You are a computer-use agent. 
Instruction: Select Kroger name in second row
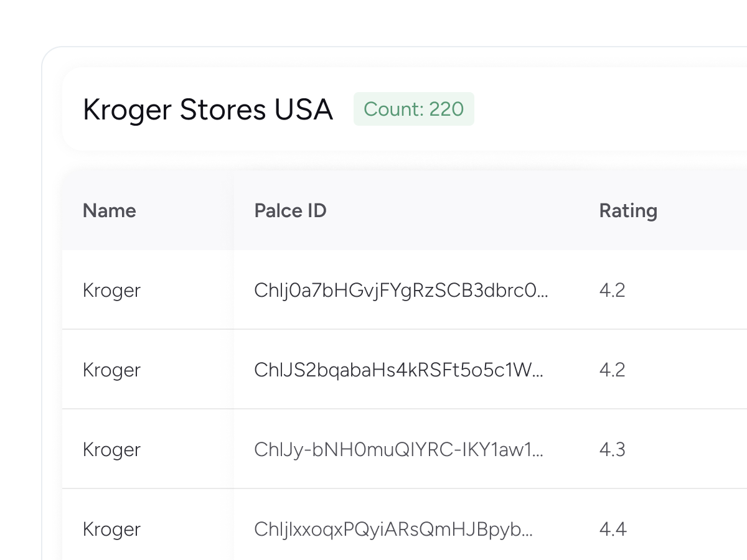(x=111, y=370)
